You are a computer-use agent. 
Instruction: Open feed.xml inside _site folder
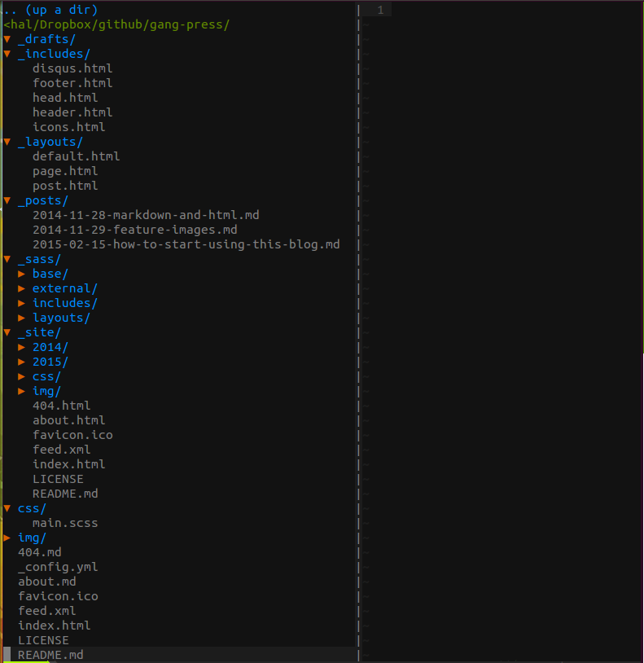62,450
